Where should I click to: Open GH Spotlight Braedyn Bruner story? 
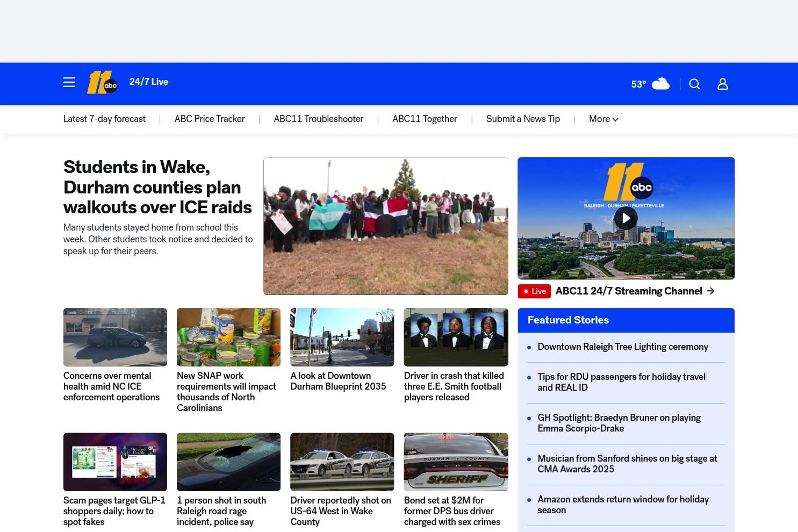click(619, 423)
